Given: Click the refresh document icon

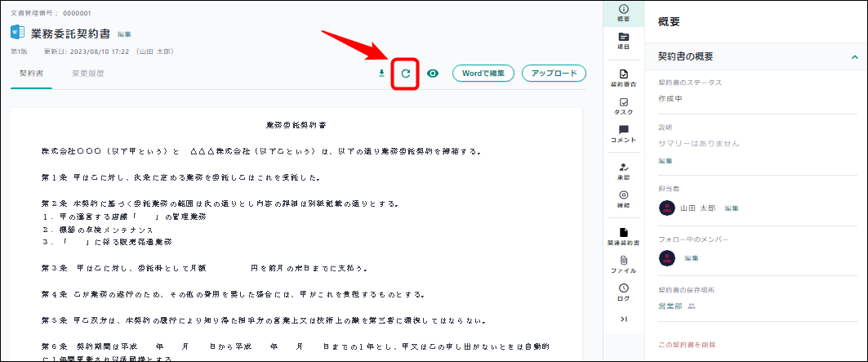Looking at the screenshot, I should 405,74.
